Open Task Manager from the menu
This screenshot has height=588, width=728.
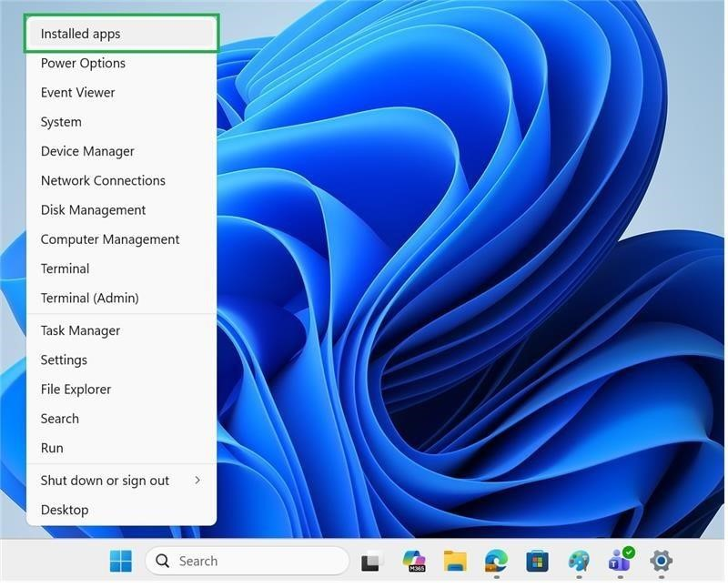(122, 330)
